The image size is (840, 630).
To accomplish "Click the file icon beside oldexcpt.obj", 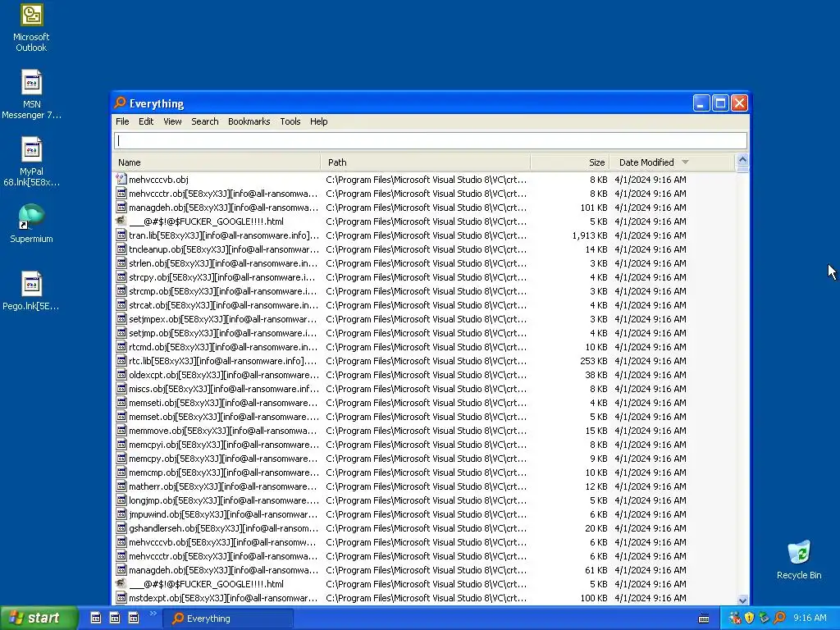I will click(121, 374).
